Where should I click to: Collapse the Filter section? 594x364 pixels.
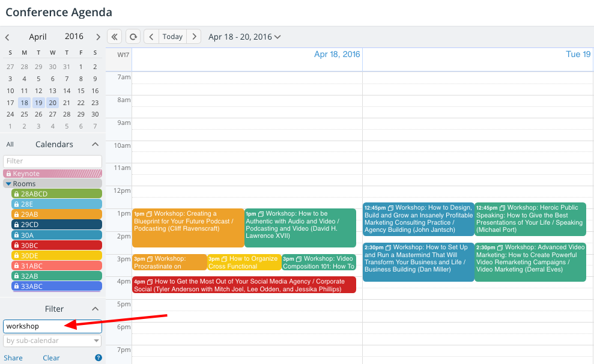[95, 309]
